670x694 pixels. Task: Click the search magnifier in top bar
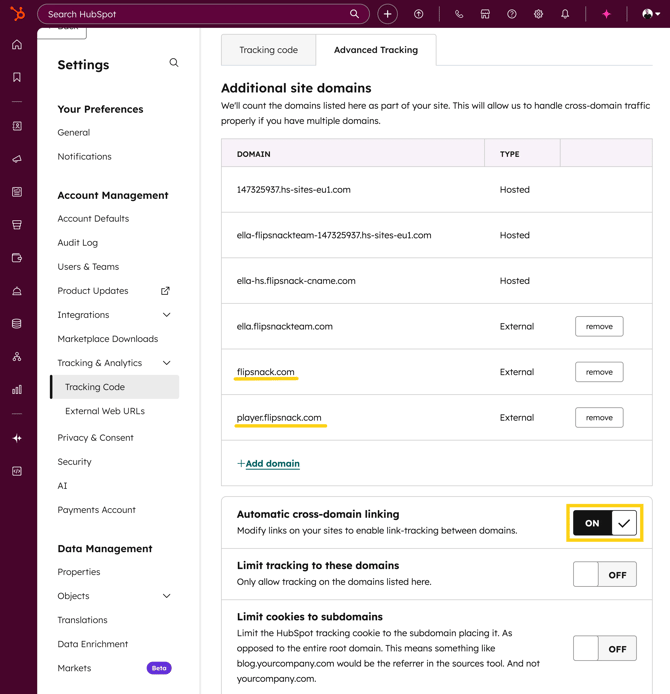(354, 14)
